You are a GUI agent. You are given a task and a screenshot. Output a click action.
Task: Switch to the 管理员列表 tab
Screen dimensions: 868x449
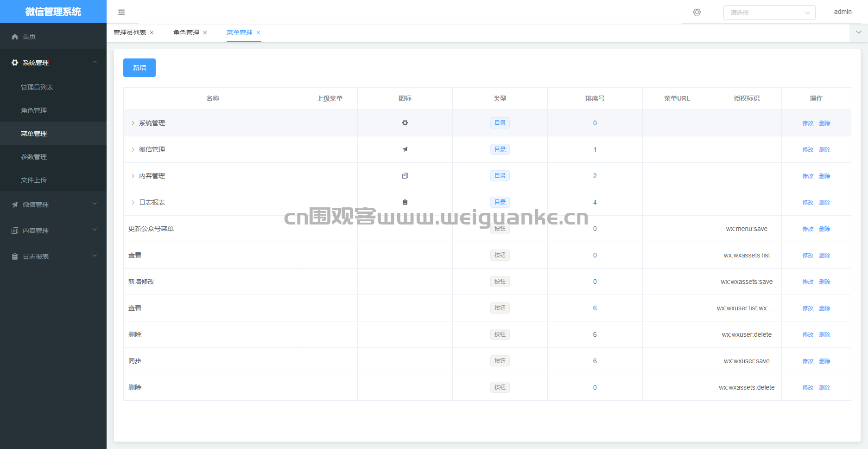click(130, 32)
